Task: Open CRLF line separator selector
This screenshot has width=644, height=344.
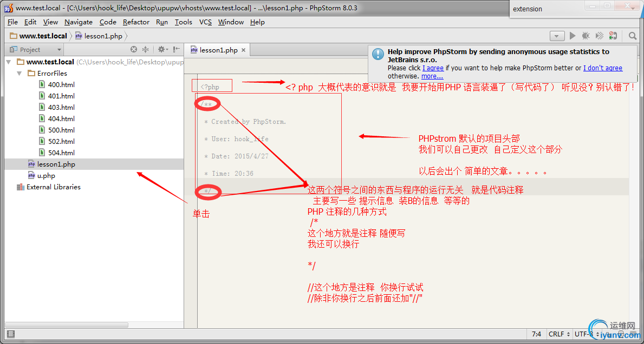Action: tap(559, 334)
